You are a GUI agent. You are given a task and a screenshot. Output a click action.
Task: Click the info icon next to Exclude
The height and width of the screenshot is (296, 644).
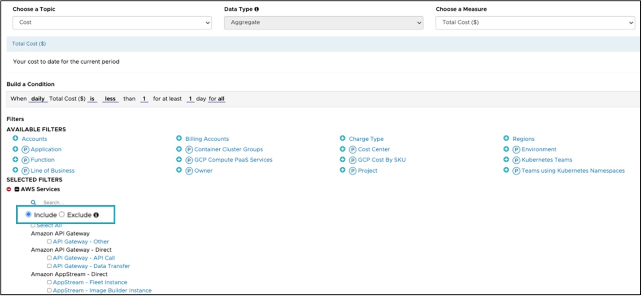point(96,215)
